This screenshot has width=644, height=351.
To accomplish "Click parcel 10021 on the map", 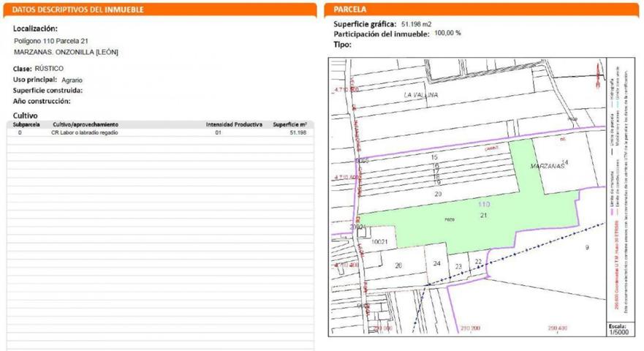I will tap(383, 241).
